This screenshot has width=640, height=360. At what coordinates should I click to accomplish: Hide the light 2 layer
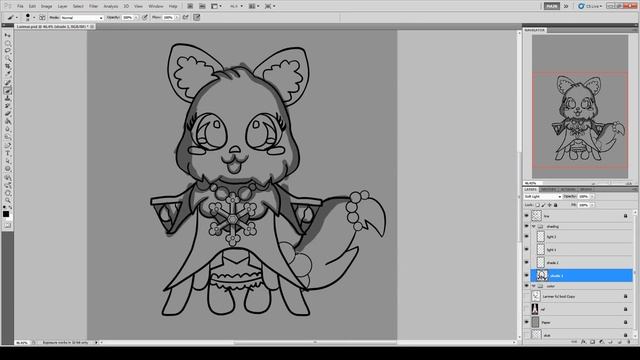(x=527, y=236)
